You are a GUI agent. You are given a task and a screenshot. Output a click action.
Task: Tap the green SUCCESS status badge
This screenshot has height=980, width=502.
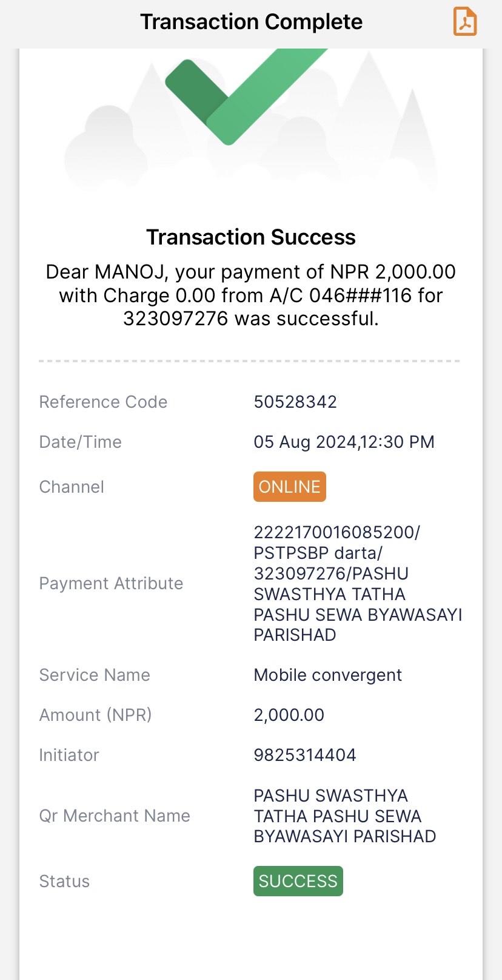click(298, 881)
